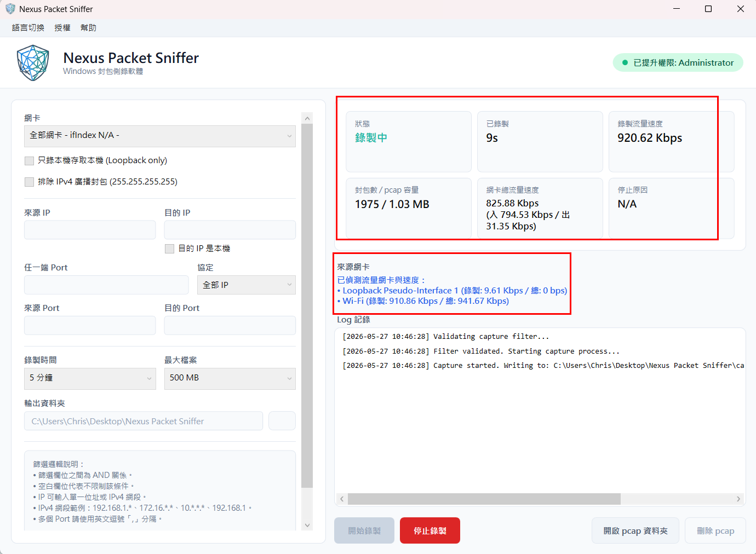Click the log horizontal scroll left arrow
Image resolution: width=756 pixels, height=554 pixels.
point(342,499)
